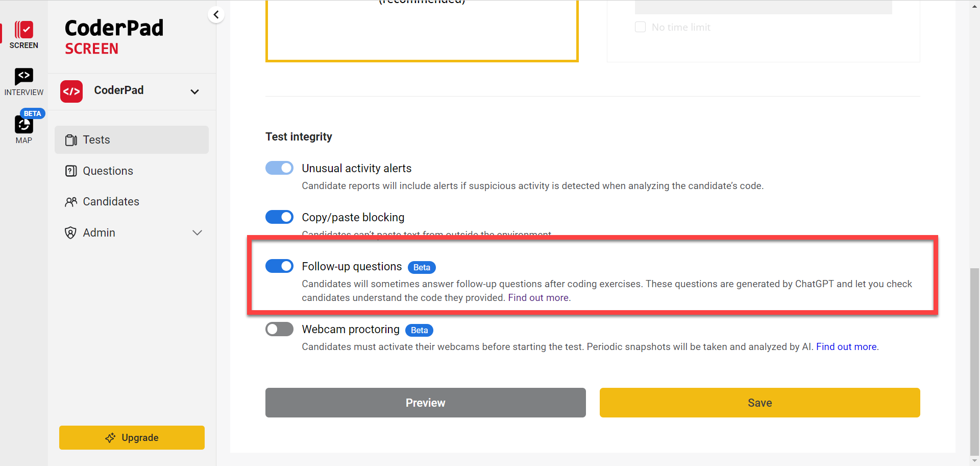
Task: Click the Candidates people icon
Action: [x=71, y=202]
